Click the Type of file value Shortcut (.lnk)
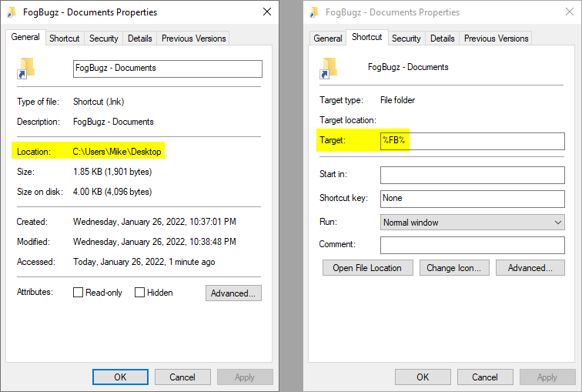 pos(99,102)
